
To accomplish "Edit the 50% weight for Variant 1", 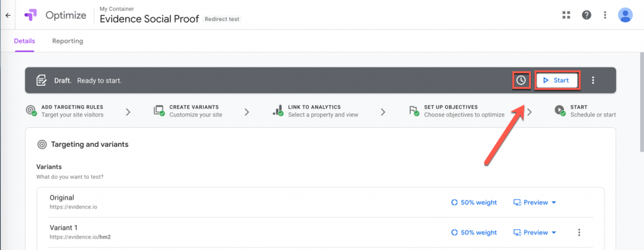I will click(x=474, y=233).
